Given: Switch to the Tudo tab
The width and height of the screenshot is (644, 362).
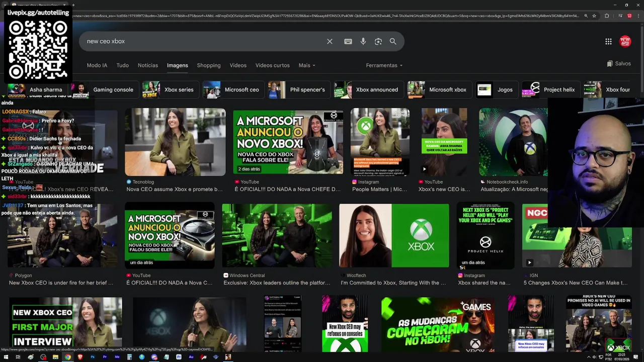Looking at the screenshot, I should [x=122, y=65].
